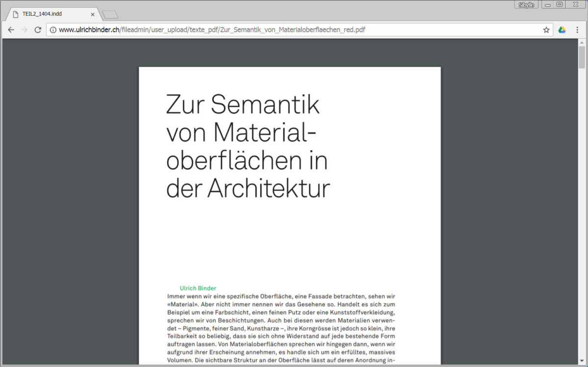This screenshot has width=588, height=367.
Task: Open a new tab
Action: 110,14
